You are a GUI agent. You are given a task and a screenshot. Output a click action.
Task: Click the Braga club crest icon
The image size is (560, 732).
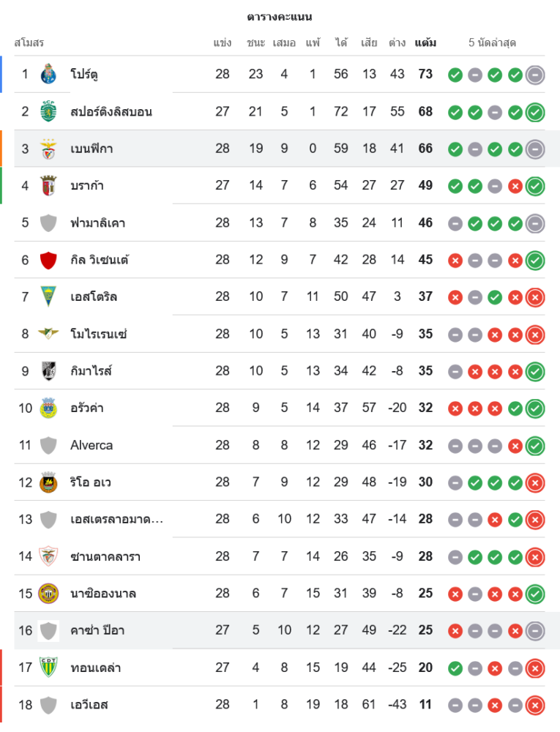[x=48, y=185]
